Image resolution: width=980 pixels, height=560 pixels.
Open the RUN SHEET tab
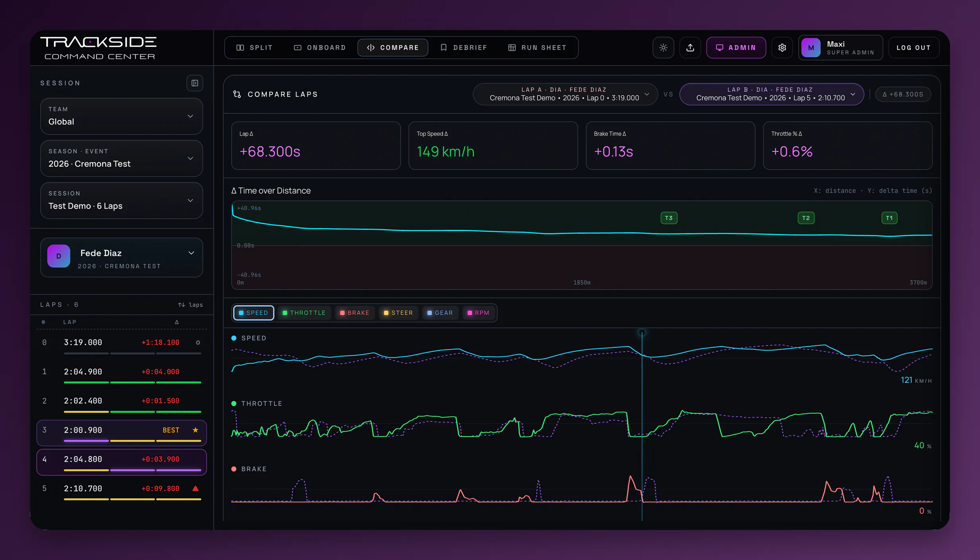click(537, 48)
